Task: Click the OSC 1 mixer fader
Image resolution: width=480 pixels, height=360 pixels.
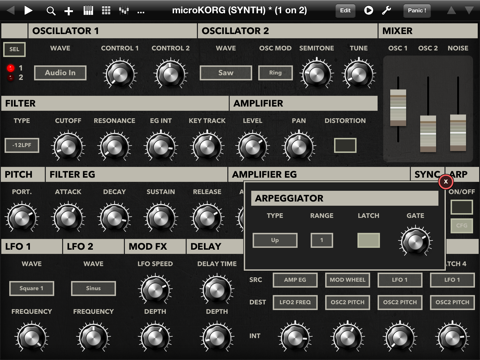Action: tap(398, 107)
